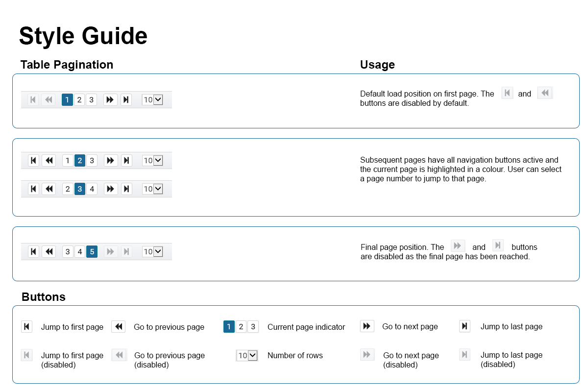Go to next page in the page-1 paginator
The height and width of the screenshot is (392, 588).
coord(111,100)
